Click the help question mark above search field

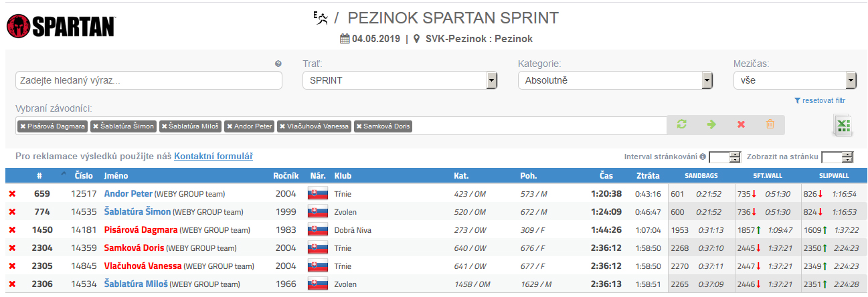pyautogui.click(x=278, y=64)
